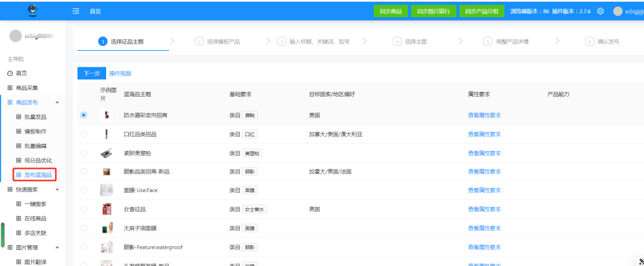
Task: Click the 同步图片银行 button
Action: [x=434, y=11]
